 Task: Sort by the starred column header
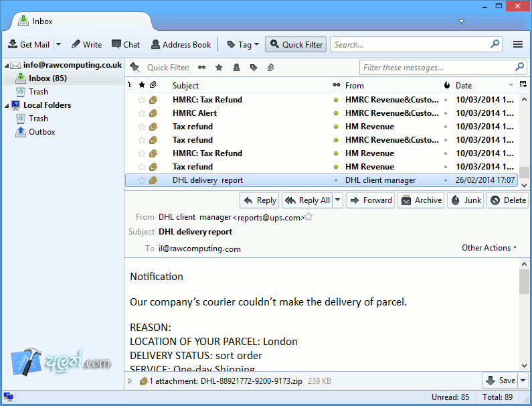pyautogui.click(x=142, y=85)
